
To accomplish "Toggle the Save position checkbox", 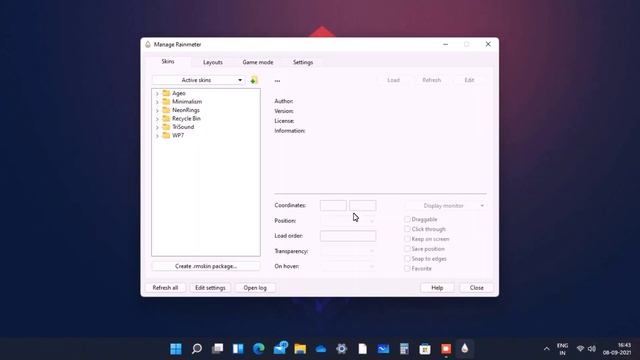I will click(407, 249).
